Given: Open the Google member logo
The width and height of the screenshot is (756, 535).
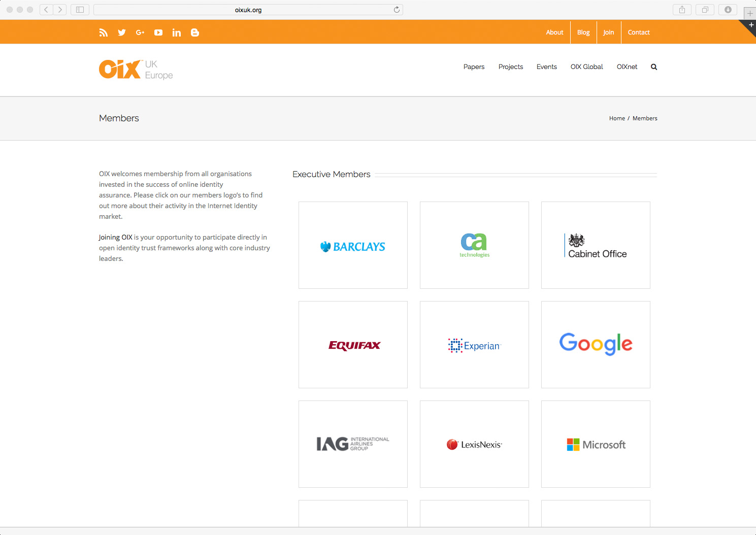Looking at the screenshot, I should [596, 345].
